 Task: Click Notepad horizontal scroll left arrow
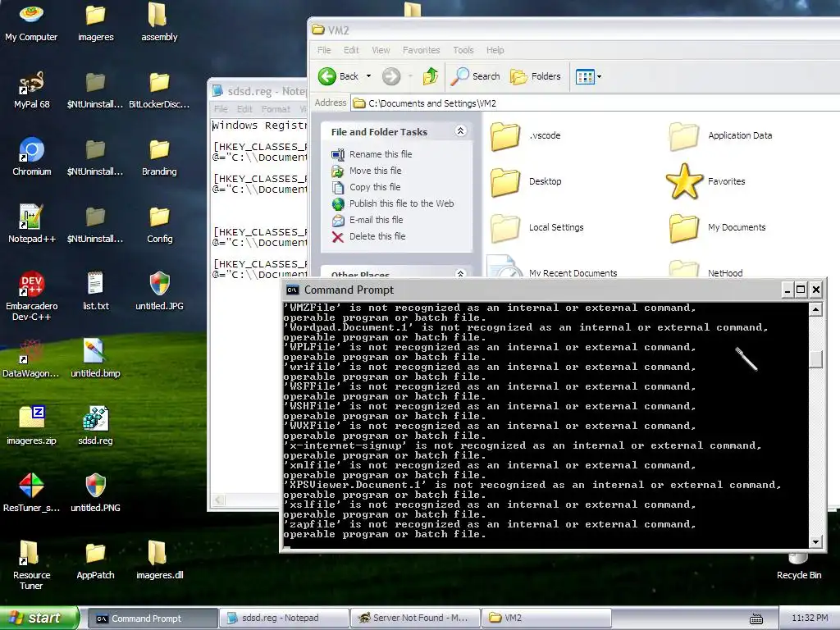217,500
